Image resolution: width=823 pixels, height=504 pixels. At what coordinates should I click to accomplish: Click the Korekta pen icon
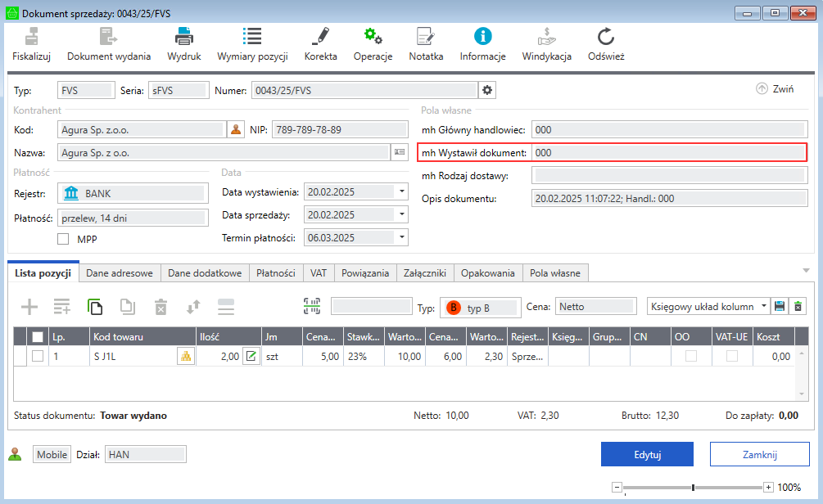pos(320,37)
